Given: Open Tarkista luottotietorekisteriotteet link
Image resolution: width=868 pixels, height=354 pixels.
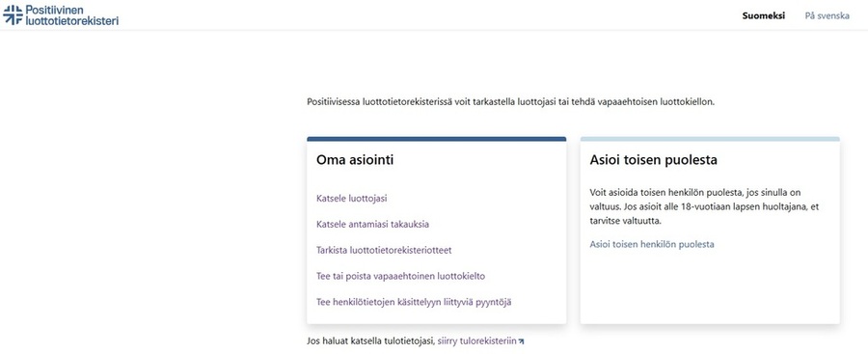Looking at the screenshot, I should [x=384, y=251].
